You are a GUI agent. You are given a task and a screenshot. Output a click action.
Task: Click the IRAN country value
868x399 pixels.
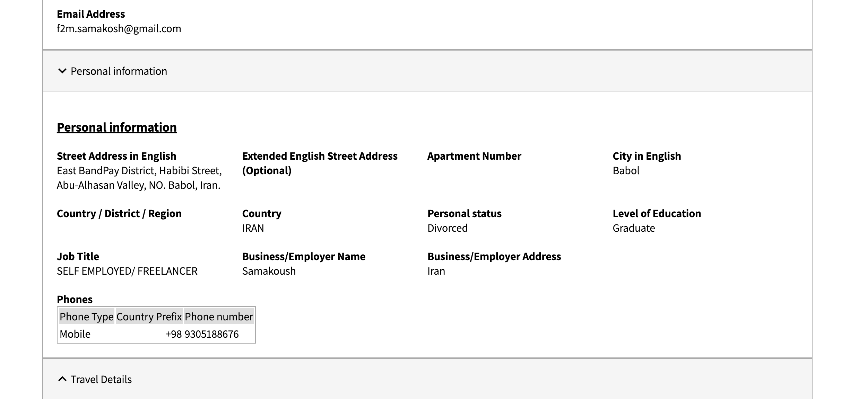(x=253, y=228)
